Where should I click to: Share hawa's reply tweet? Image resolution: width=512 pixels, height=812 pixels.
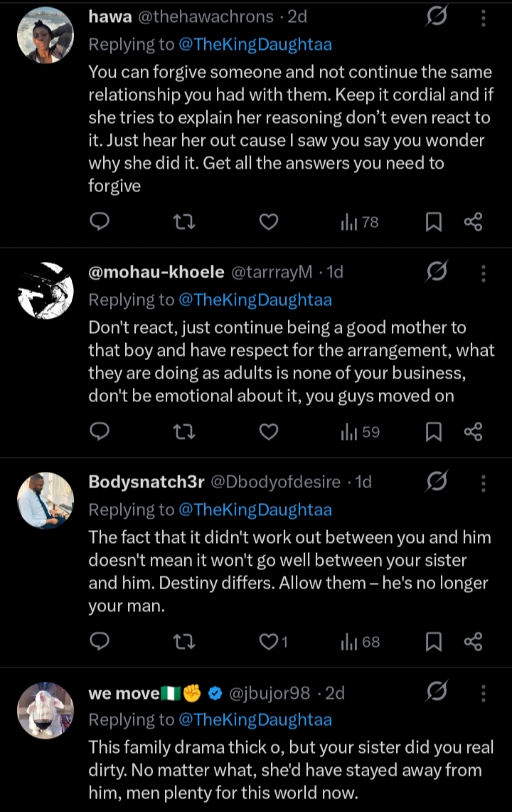point(473,223)
